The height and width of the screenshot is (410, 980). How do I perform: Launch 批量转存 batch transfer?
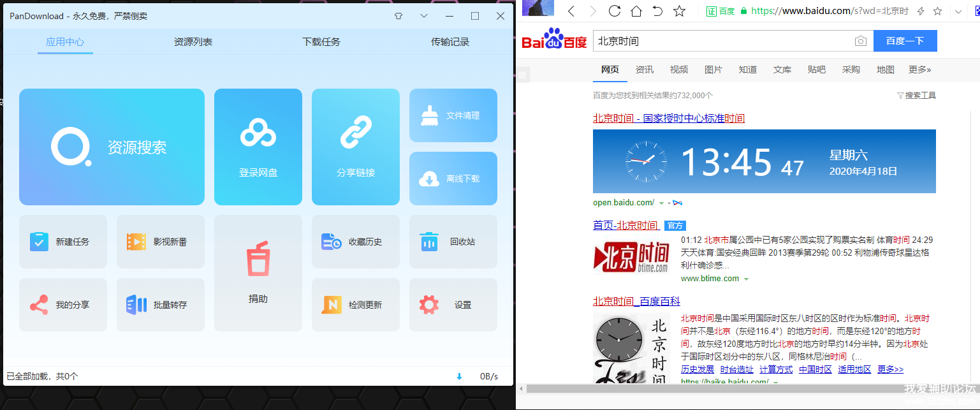(161, 305)
